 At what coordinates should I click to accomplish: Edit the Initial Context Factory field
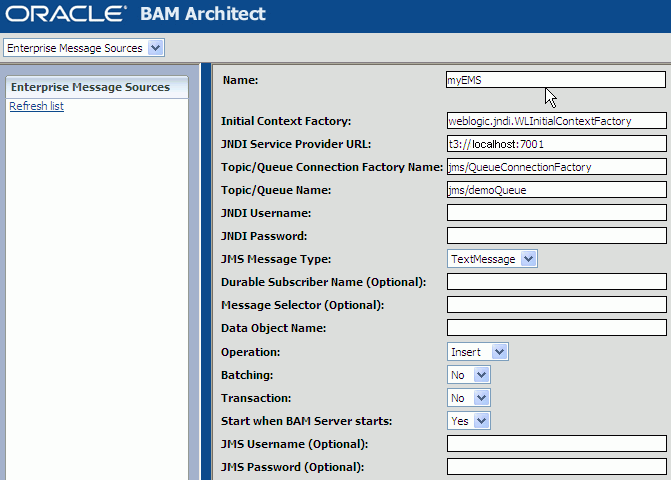[x=556, y=121]
